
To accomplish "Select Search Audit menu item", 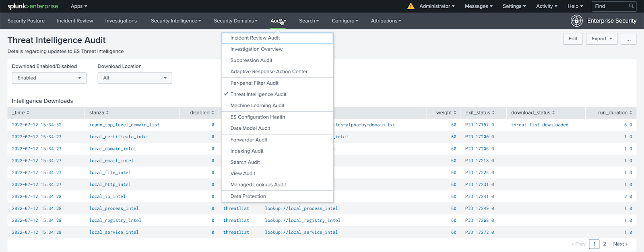I will pyautogui.click(x=277, y=162).
